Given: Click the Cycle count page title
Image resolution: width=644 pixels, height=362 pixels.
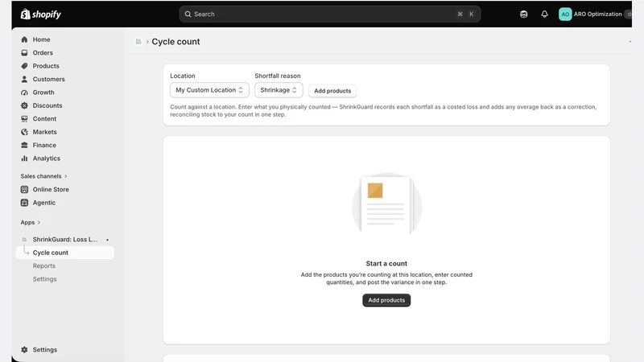Looking at the screenshot, I should coord(175,42).
